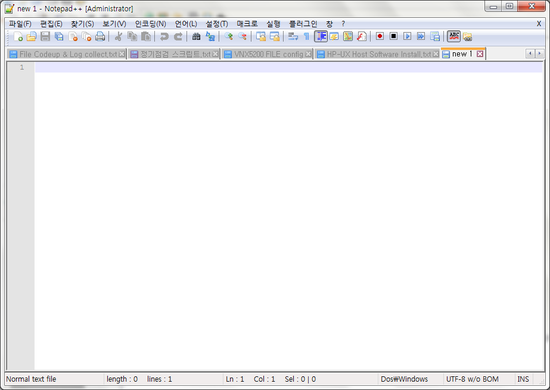Click the Cut scissors icon
The width and height of the screenshot is (550, 390).
point(118,36)
